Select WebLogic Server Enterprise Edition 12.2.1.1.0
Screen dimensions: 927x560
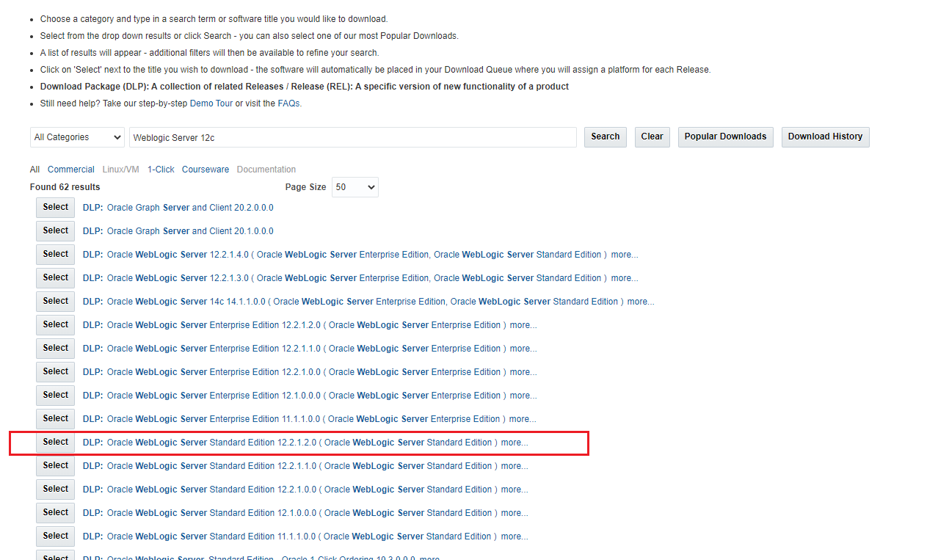tap(55, 349)
